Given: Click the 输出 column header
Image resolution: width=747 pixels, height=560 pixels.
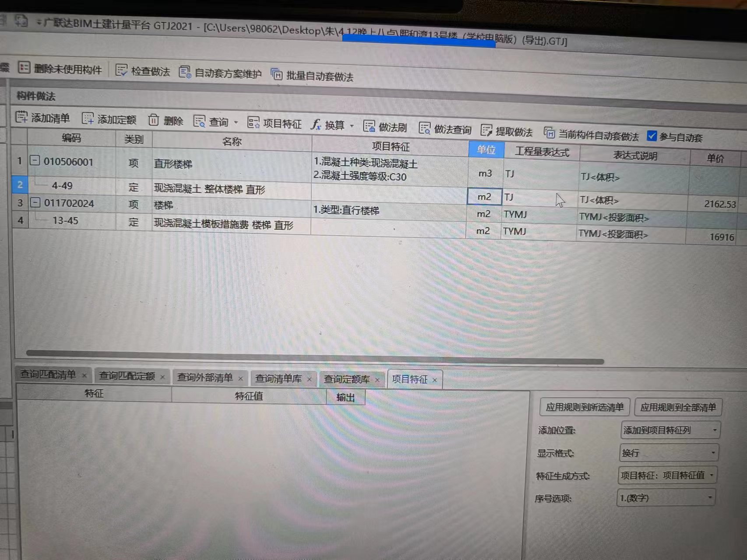Looking at the screenshot, I should (x=345, y=397).
